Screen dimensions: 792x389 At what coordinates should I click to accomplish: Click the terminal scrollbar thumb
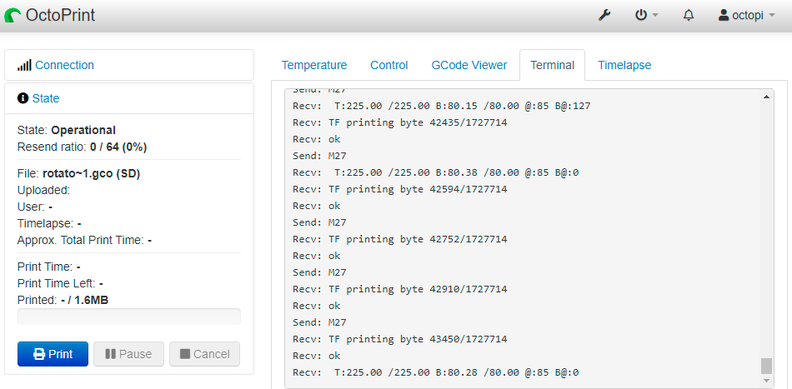[766, 365]
